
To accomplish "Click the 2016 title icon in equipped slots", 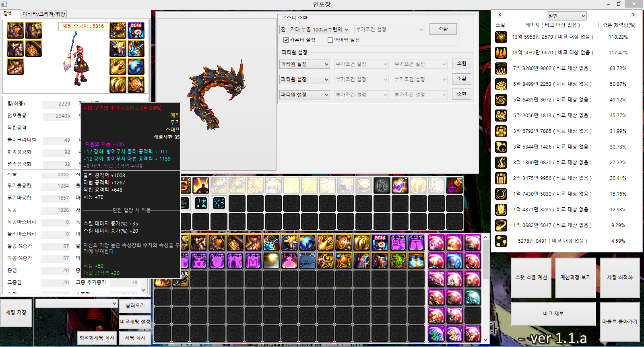I will (x=136, y=31).
